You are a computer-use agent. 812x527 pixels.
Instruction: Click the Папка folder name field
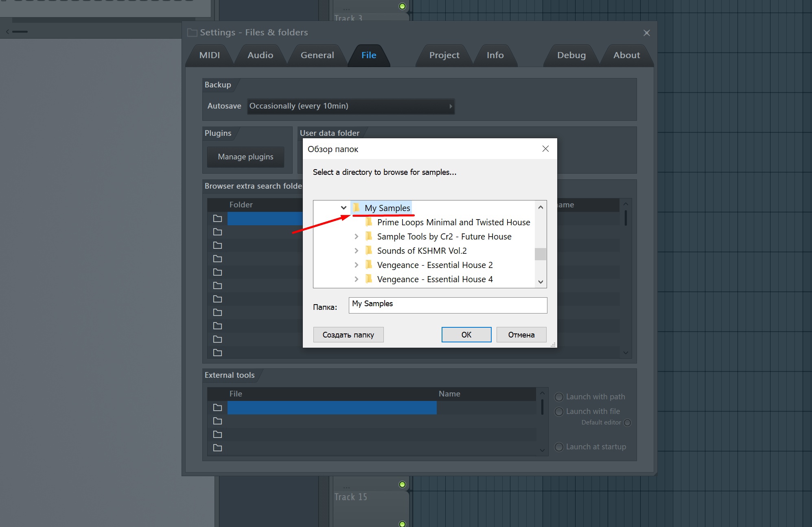coord(448,305)
